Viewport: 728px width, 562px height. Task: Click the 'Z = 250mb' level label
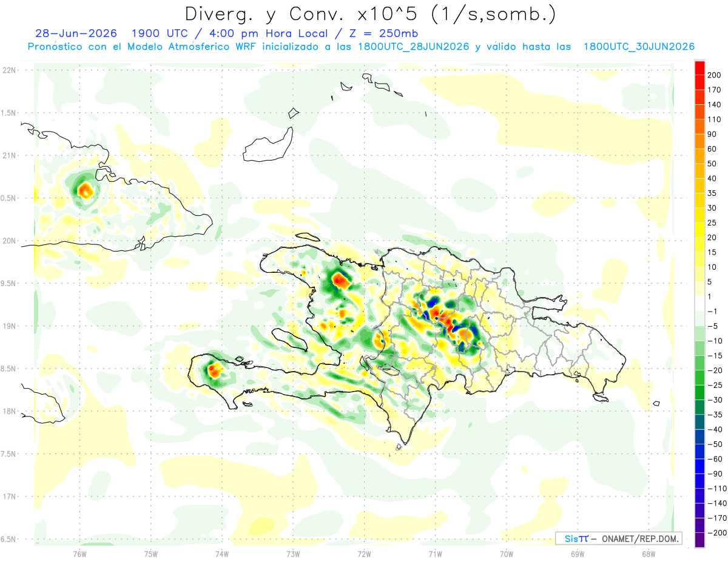[383, 33]
